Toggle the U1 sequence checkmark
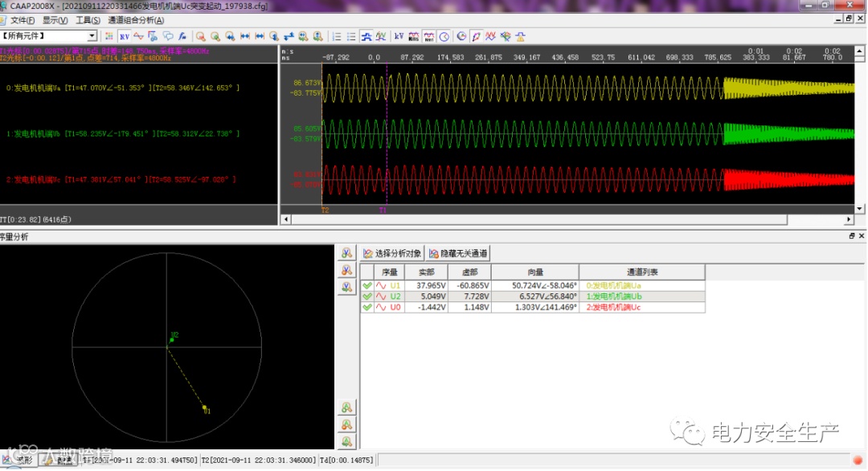 [x=367, y=285]
